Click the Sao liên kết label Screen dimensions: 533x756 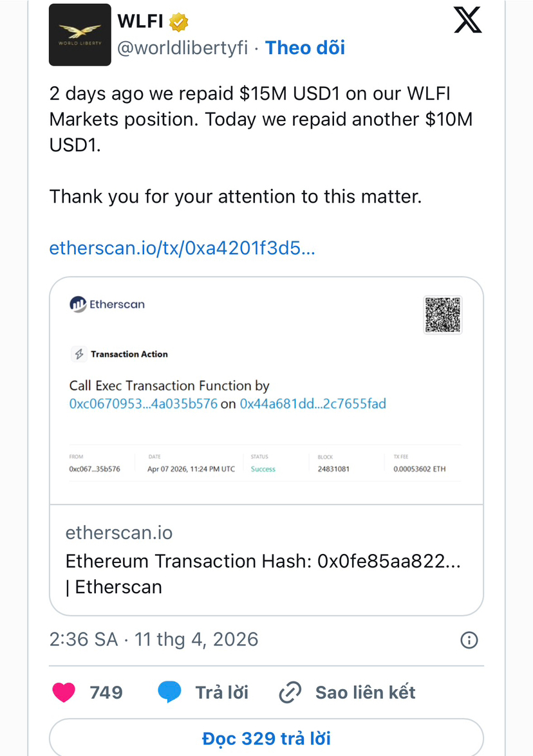point(365,692)
